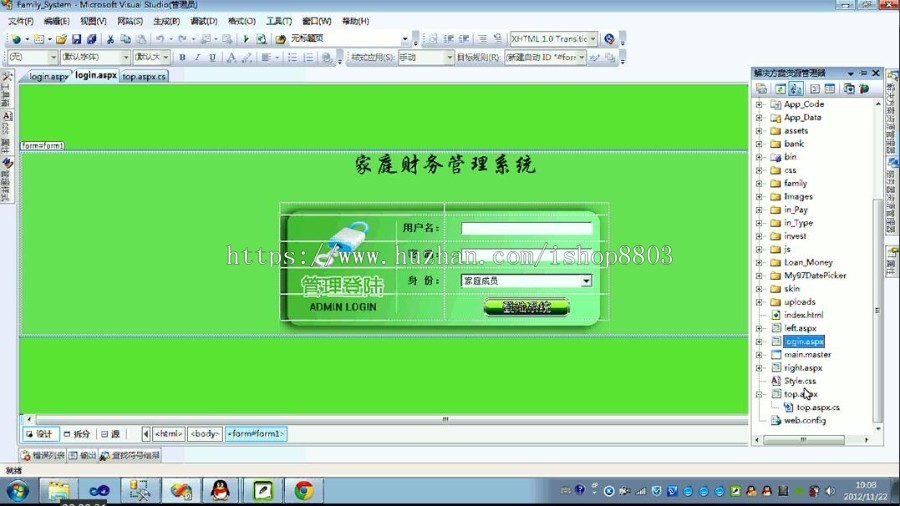Switch to Split view button
900x506 pixels.
tap(77, 434)
